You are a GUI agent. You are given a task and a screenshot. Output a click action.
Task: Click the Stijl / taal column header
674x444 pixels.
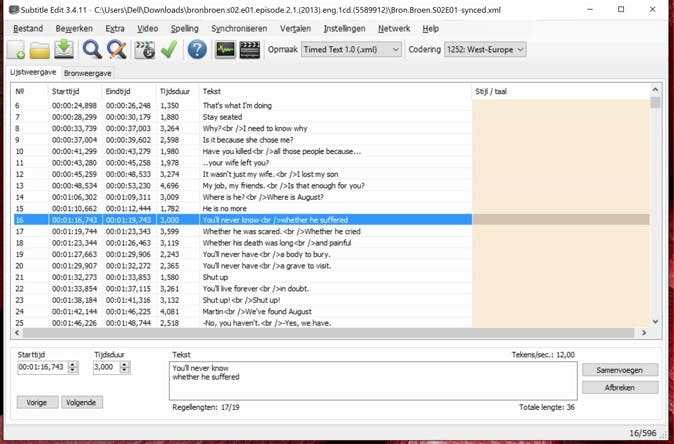pos(561,91)
